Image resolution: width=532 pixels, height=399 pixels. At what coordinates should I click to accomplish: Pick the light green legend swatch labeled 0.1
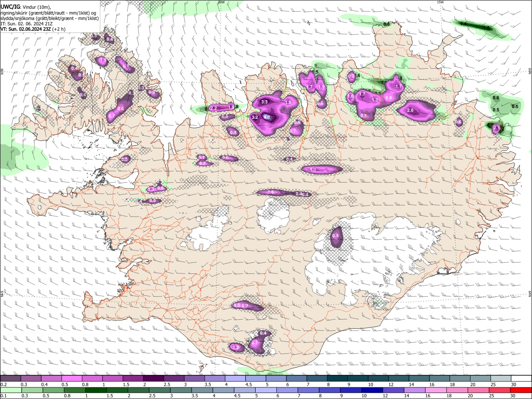[10, 390]
